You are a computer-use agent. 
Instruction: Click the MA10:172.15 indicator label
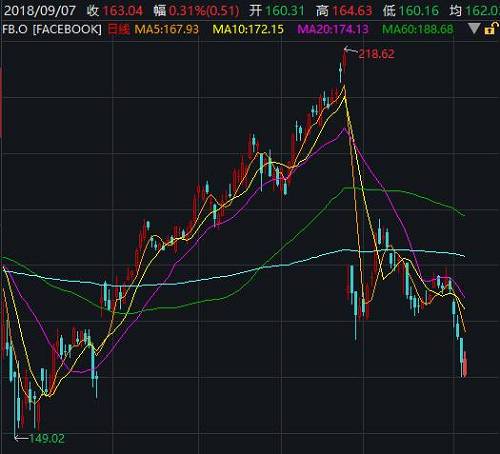(x=248, y=29)
